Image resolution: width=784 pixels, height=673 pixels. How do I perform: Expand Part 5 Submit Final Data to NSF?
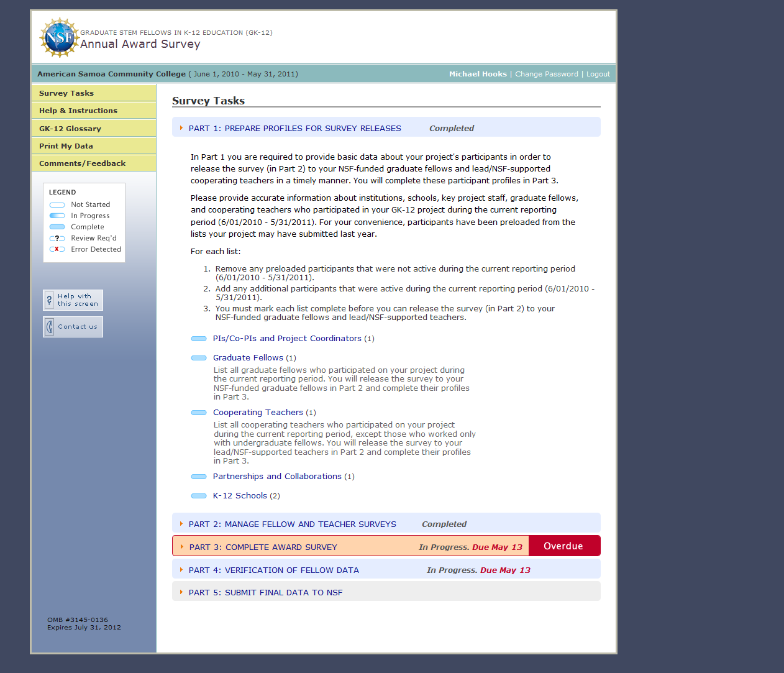(181, 592)
